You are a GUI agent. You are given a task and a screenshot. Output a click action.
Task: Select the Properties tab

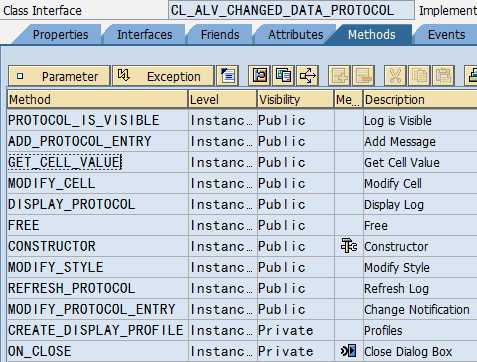coord(60,35)
